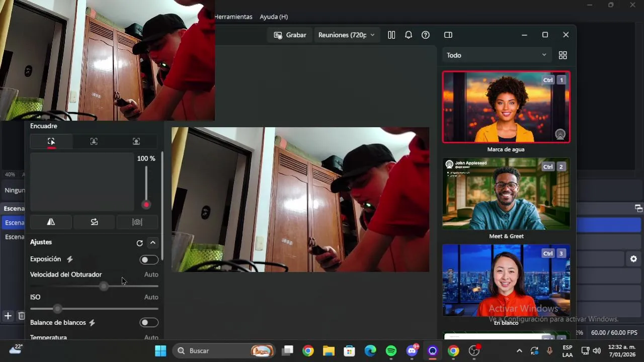Click the Grabar record button
This screenshot has height=362, width=644.
[x=290, y=35]
